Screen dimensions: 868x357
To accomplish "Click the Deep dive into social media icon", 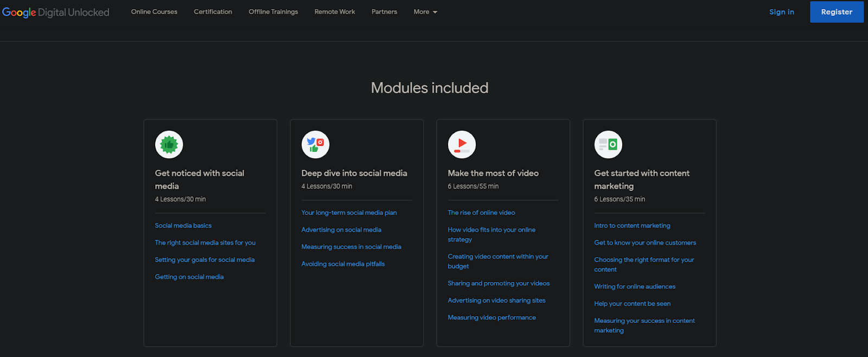I will (x=315, y=145).
